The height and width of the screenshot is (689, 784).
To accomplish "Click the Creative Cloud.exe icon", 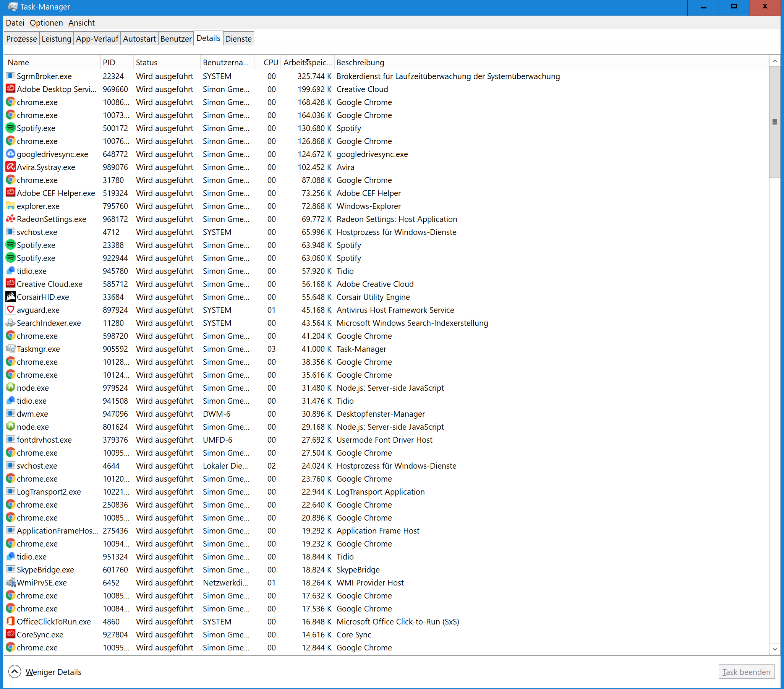I will point(10,284).
